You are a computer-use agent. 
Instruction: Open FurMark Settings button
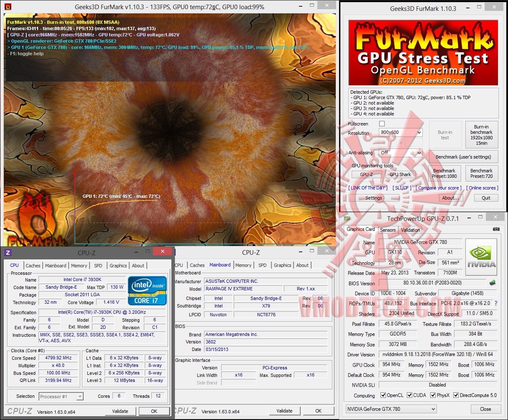coord(374,198)
